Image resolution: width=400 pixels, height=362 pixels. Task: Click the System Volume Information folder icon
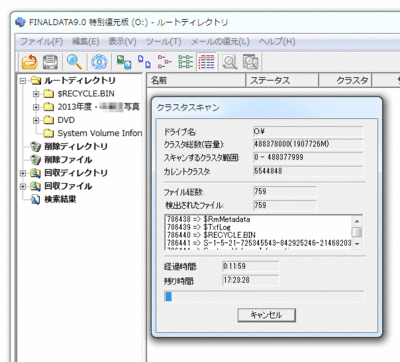(x=49, y=133)
